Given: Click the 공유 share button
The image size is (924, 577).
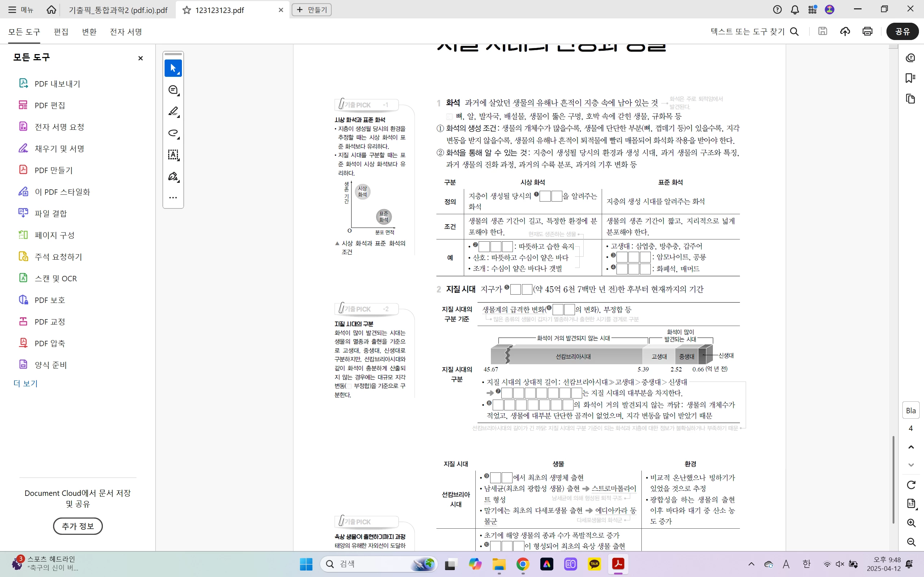Looking at the screenshot, I should [902, 31].
